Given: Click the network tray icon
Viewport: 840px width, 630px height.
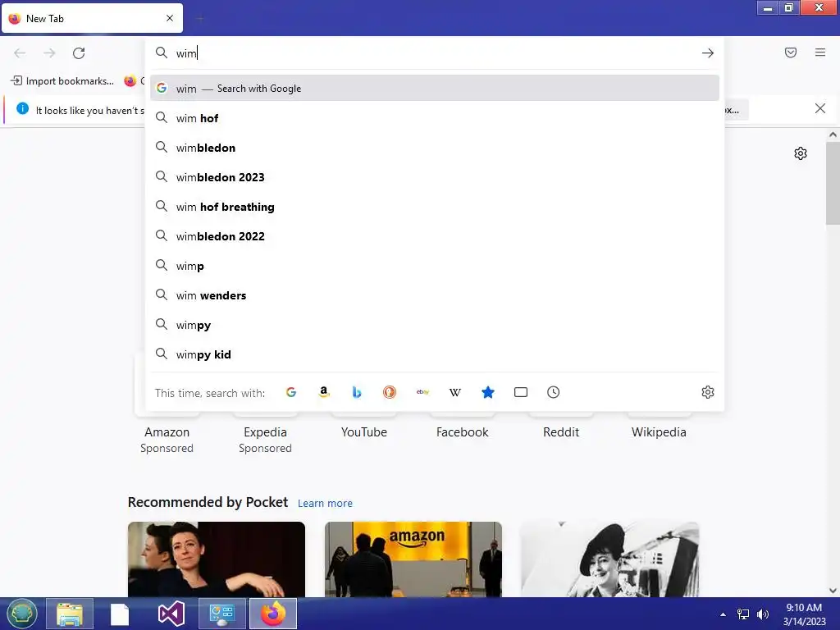Looking at the screenshot, I should (x=743, y=614).
